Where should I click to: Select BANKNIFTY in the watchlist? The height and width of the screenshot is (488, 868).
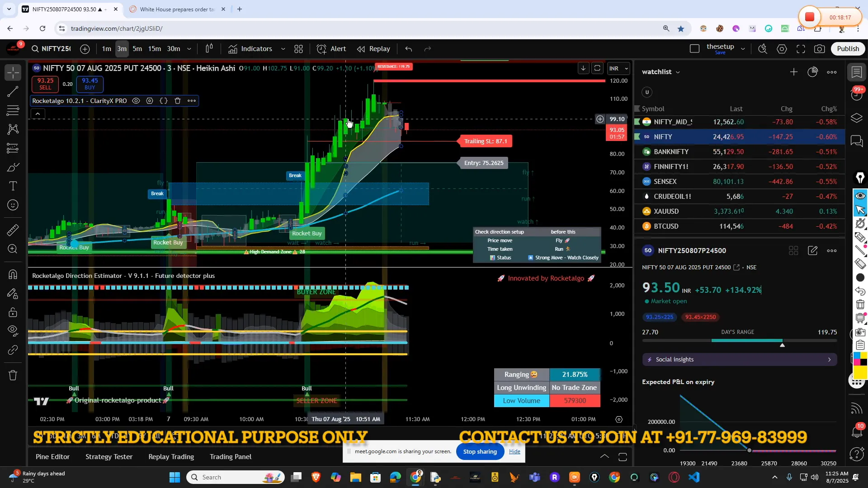pos(740,152)
